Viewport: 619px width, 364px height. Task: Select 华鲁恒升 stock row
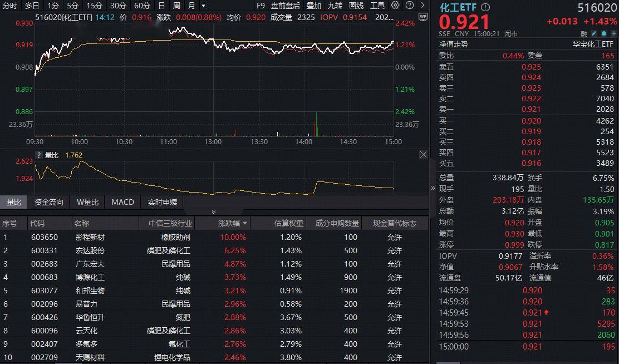click(214, 317)
